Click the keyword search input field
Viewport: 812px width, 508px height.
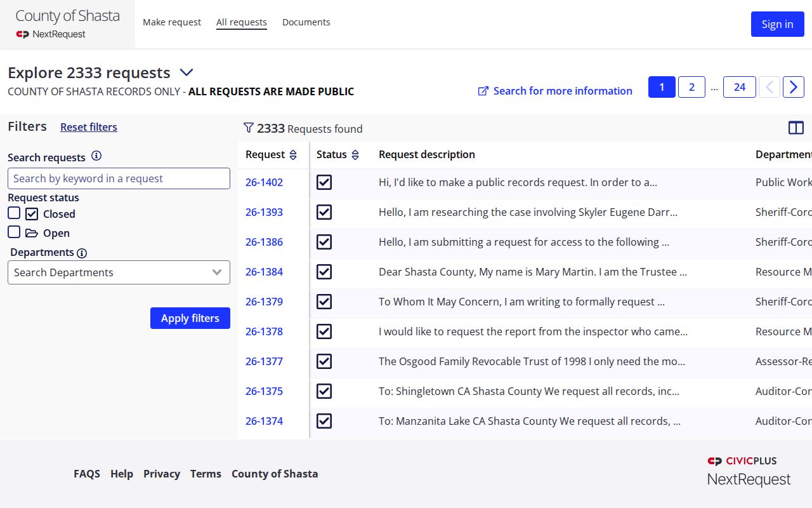119,178
